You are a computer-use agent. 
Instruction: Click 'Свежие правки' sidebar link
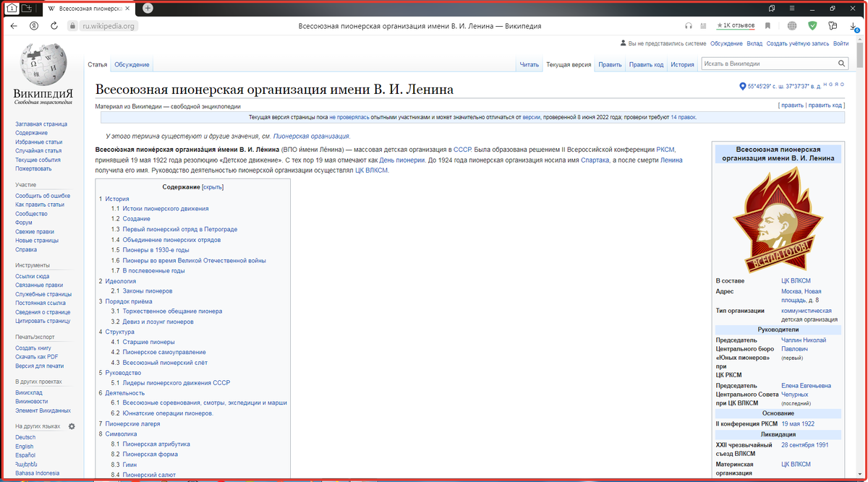click(35, 232)
